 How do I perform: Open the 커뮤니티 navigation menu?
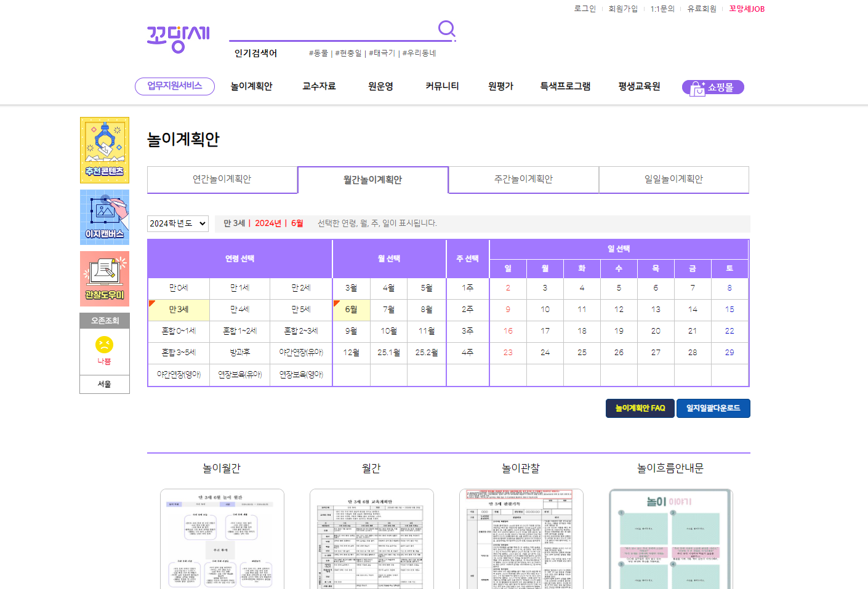[441, 86]
